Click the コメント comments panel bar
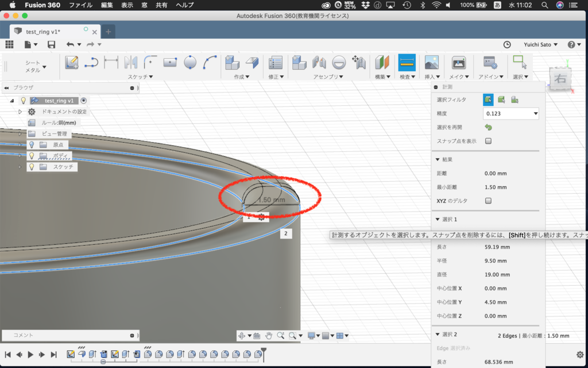Image resolution: width=588 pixels, height=368 pixels. tap(71, 335)
